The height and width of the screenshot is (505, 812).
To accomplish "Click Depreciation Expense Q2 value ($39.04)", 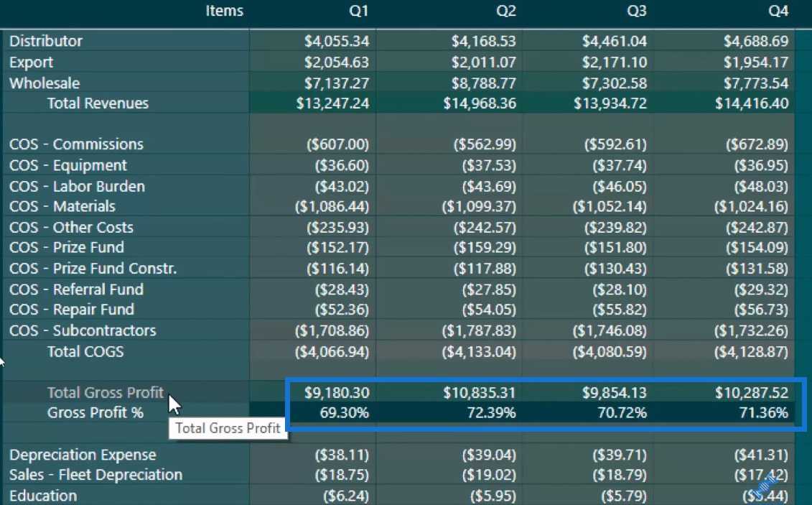I will (x=490, y=455).
